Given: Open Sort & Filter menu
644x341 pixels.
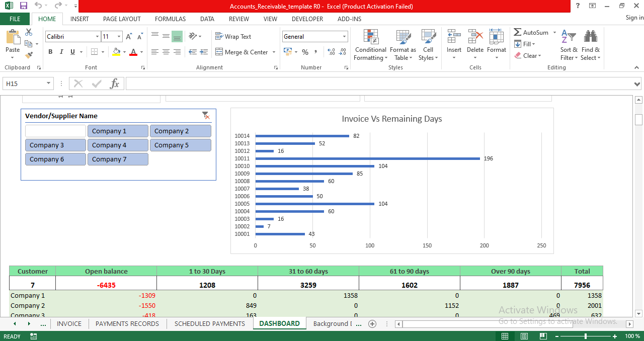Looking at the screenshot, I should click(x=569, y=45).
